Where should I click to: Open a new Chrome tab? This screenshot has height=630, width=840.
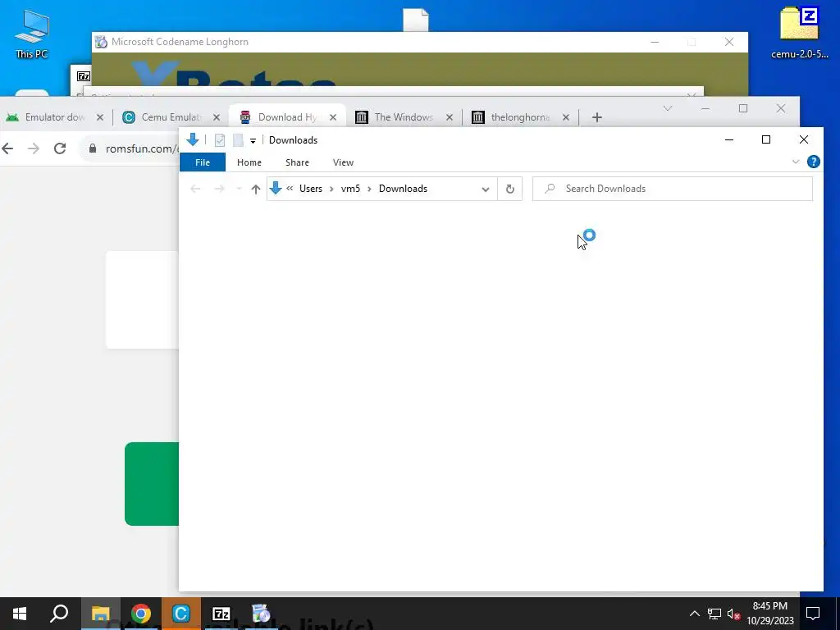pyautogui.click(x=597, y=117)
